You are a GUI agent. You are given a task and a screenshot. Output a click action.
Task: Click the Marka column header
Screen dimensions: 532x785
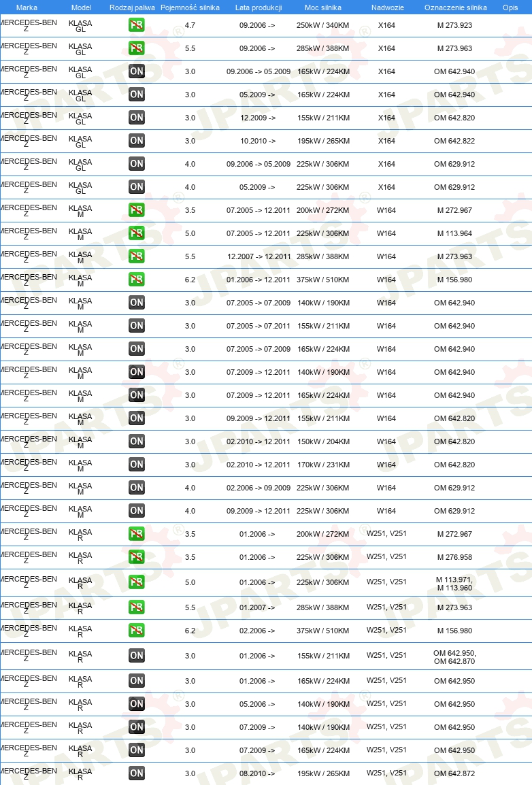click(27, 7)
